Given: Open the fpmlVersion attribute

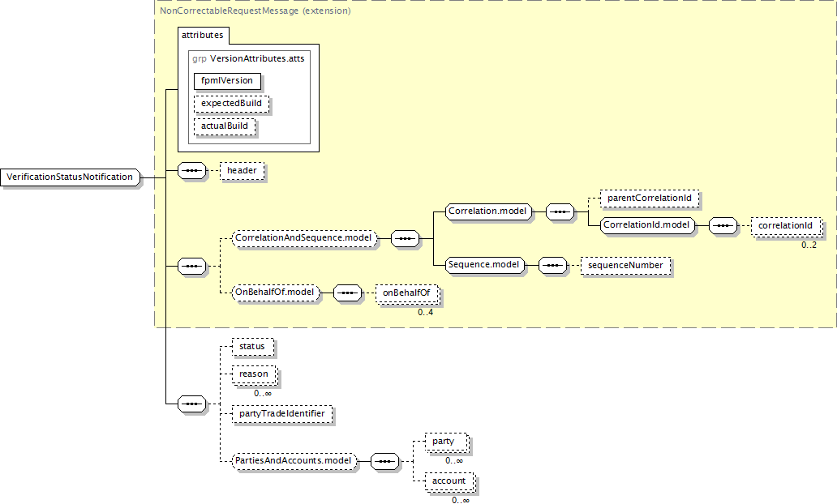Looking at the screenshot, I should point(227,81).
